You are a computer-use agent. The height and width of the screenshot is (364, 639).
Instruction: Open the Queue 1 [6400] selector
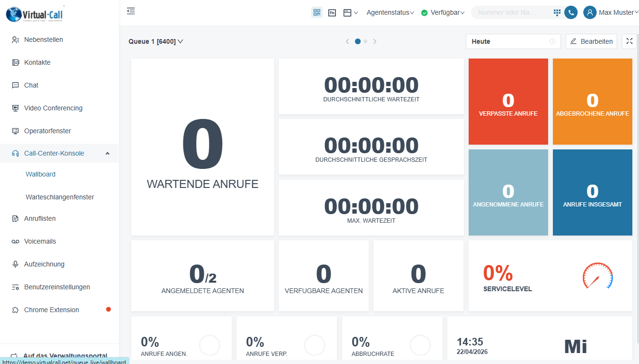156,41
